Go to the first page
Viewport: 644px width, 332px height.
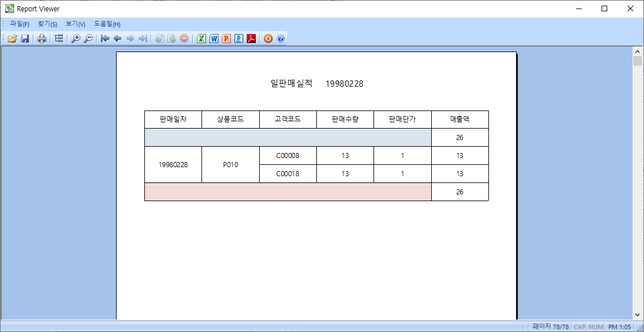coord(105,39)
